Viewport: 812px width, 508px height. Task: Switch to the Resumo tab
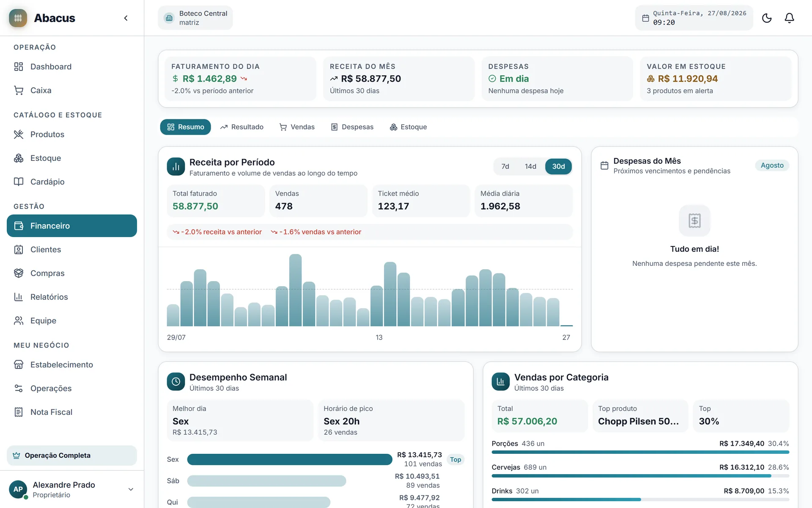(x=185, y=127)
